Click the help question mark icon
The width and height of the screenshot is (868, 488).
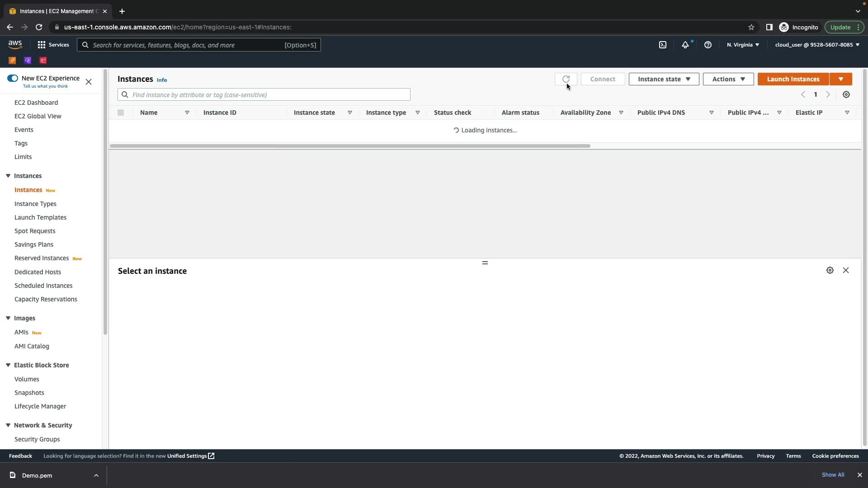coord(708,45)
